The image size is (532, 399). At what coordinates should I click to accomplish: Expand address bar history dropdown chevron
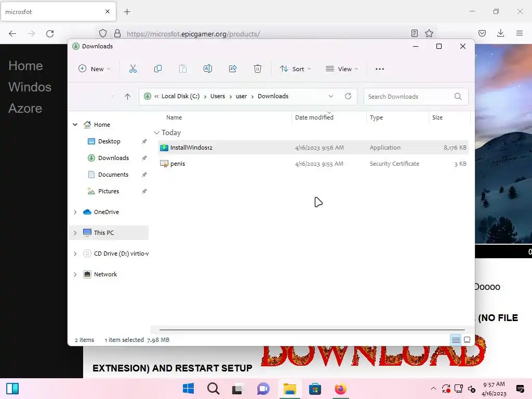tap(331, 96)
